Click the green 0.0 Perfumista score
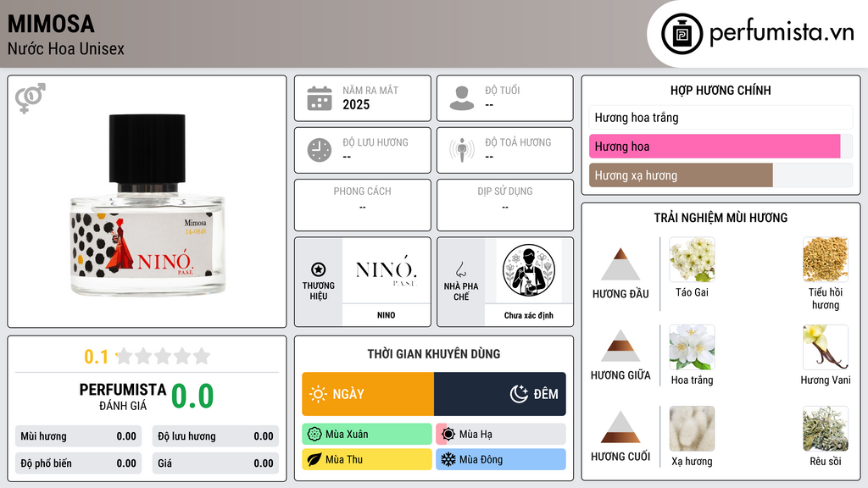 coord(192,396)
